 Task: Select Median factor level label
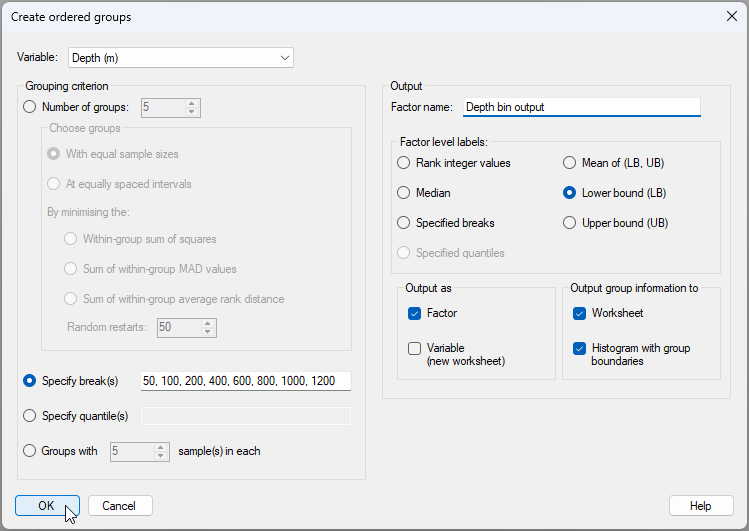click(404, 193)
